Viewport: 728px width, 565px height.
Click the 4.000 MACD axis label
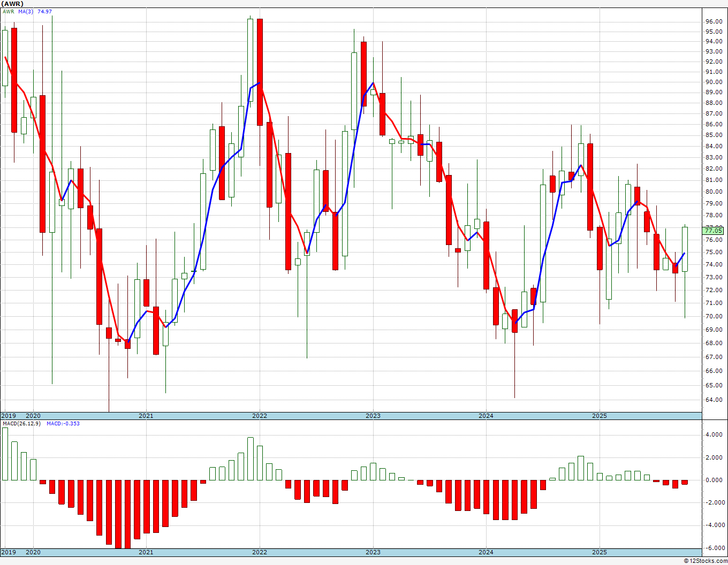pos(715,434)
